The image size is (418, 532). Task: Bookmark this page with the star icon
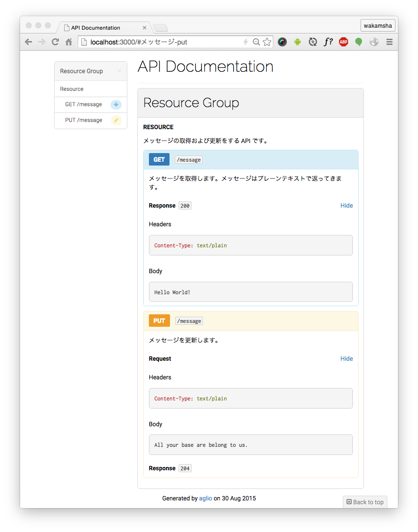[267, 42]
